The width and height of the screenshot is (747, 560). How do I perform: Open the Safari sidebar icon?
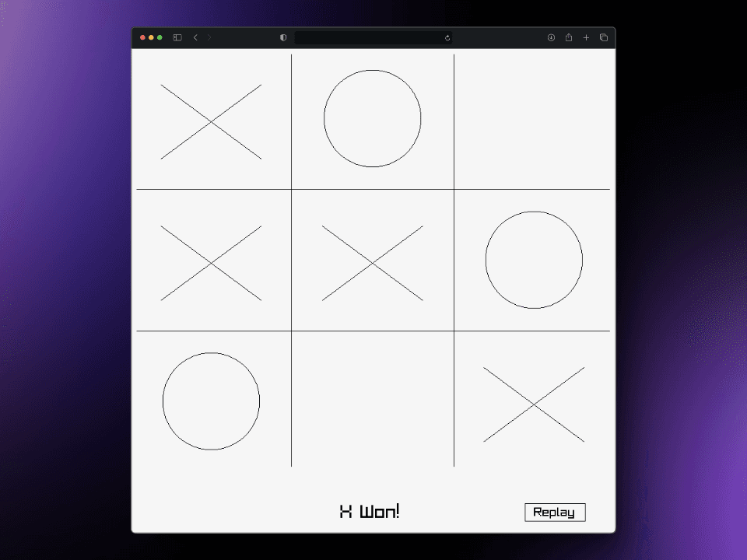(x=177, y=37)
